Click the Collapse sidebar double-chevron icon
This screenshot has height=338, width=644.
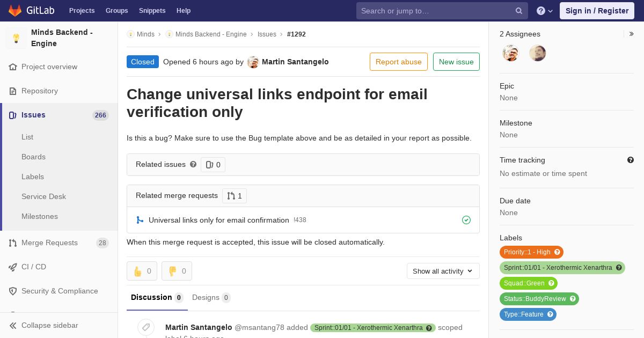tap(13, 326)
